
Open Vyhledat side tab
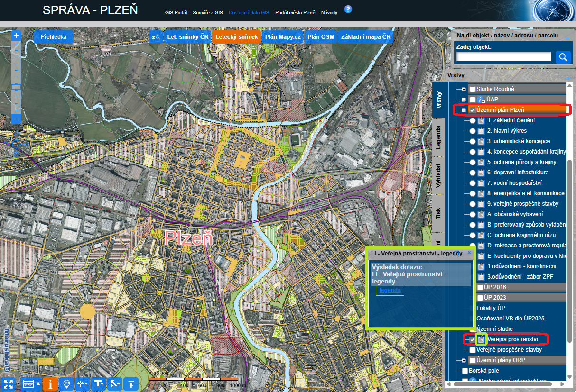(439, 176)
